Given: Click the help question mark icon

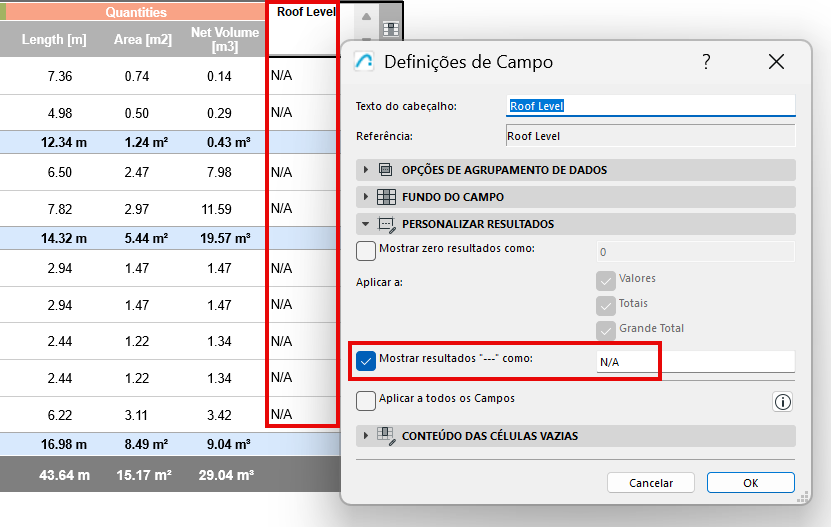Looking at the screenshot, I should pos(706,62).
